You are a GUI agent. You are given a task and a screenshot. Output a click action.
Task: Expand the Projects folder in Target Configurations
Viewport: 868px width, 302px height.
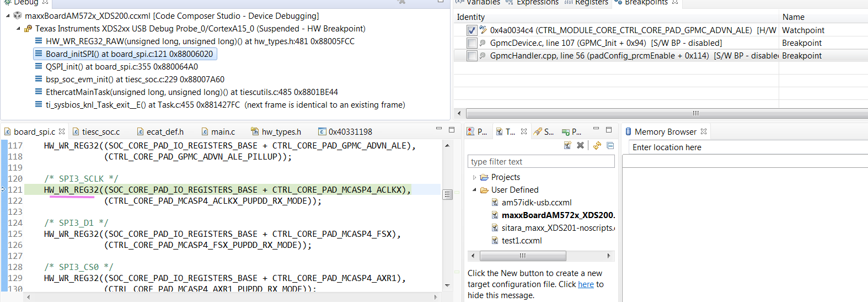[474, 177]
